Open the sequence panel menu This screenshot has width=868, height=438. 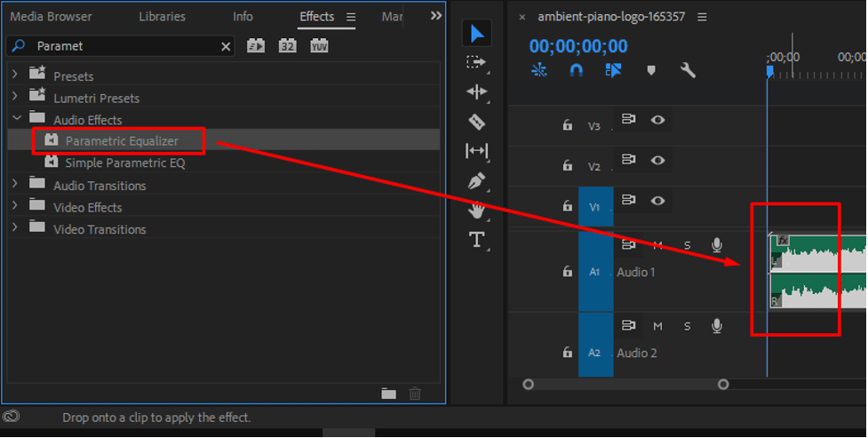[702, 17]
